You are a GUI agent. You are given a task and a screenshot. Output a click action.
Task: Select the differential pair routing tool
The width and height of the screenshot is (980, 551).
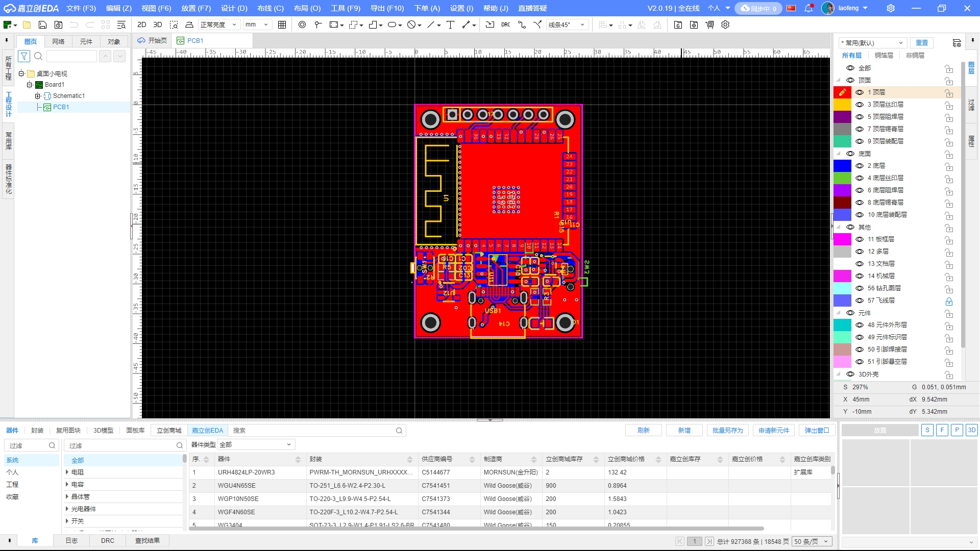click(537, 24)
